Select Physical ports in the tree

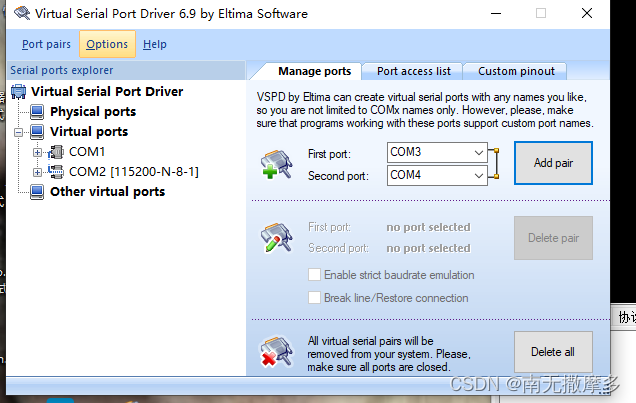coord(93,111)
